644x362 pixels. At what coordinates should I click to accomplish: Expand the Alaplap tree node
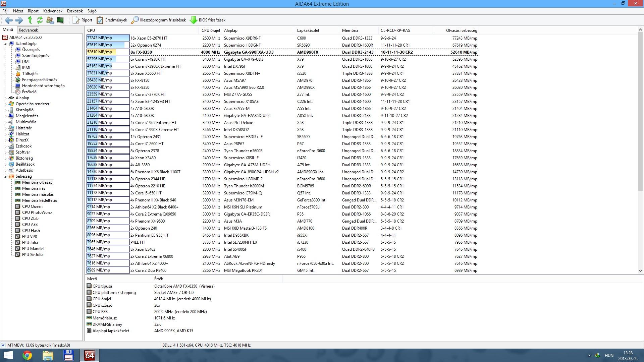[5, 98]
